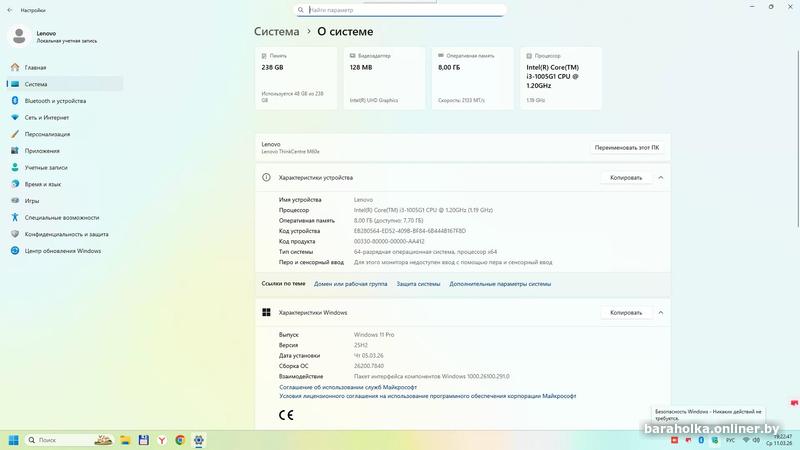The width and height of the screenshot is (800, 450).
Task: Open Игры settings
Action: click(x=65, y=201)
